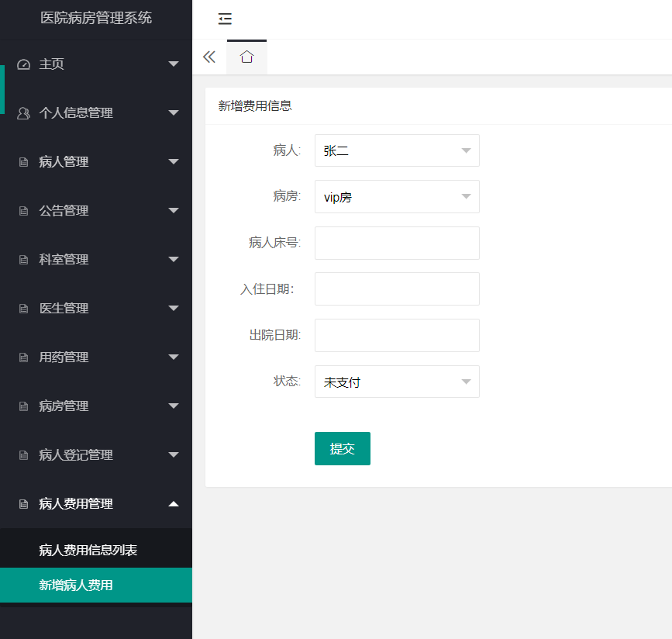Image resolution: width=672 pixels, height=639 pixels.
Task: Click the document icon beside 病人管理
Action: click(23, 162)
